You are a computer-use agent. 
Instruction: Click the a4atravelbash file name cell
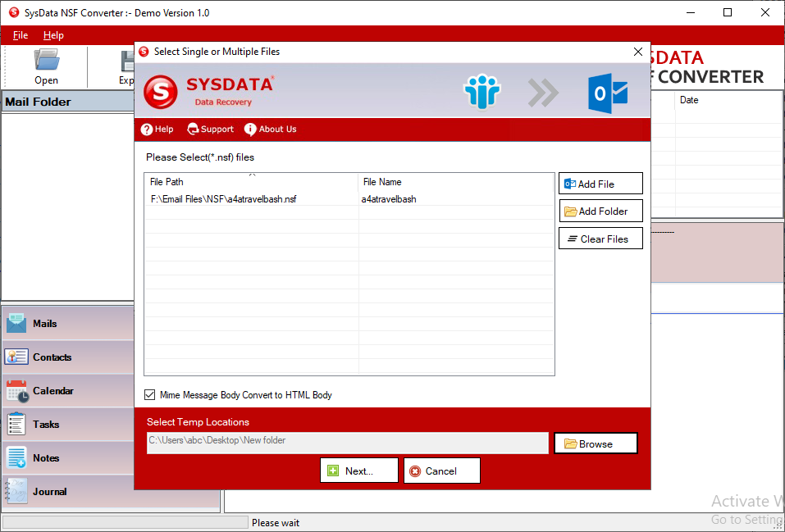click(389, 199)
